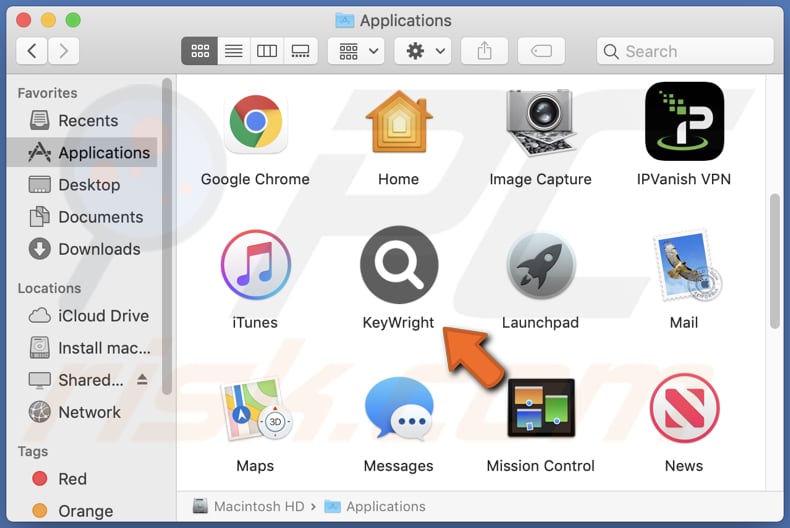Open Documents in the sidebar

coord(83,217)
